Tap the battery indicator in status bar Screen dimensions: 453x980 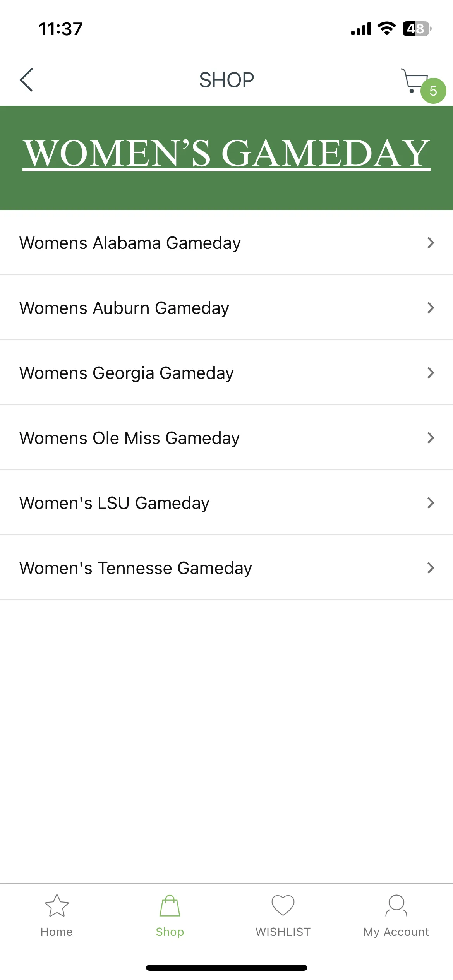[x=417, y=29]
